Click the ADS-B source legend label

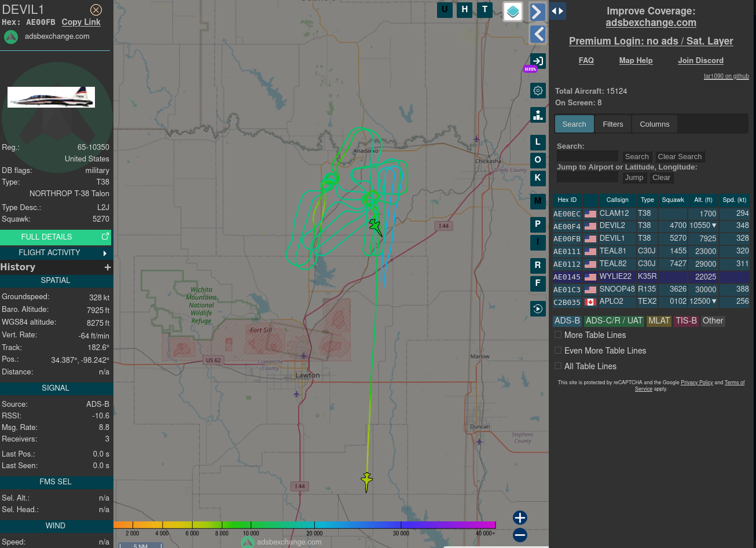(567, 321)
